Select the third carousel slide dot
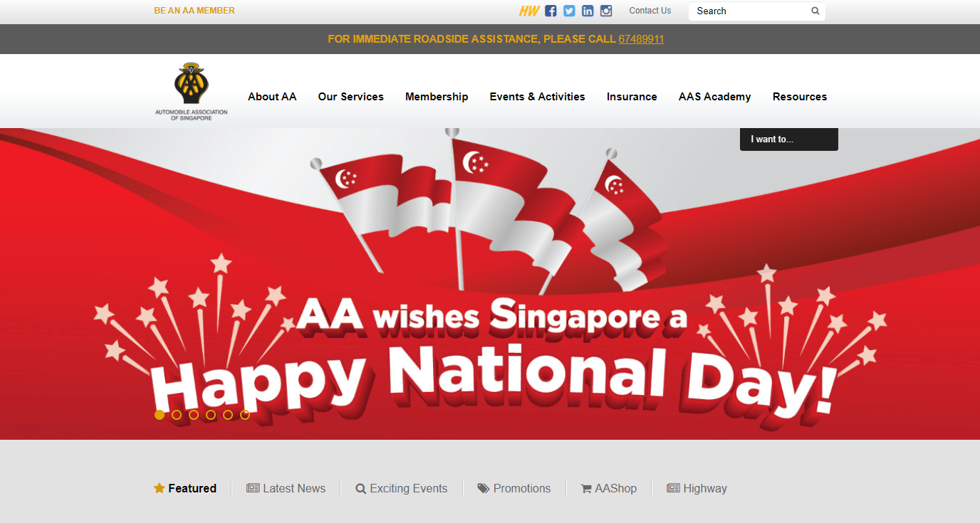The image size is (980, 523). click(194, 415)
